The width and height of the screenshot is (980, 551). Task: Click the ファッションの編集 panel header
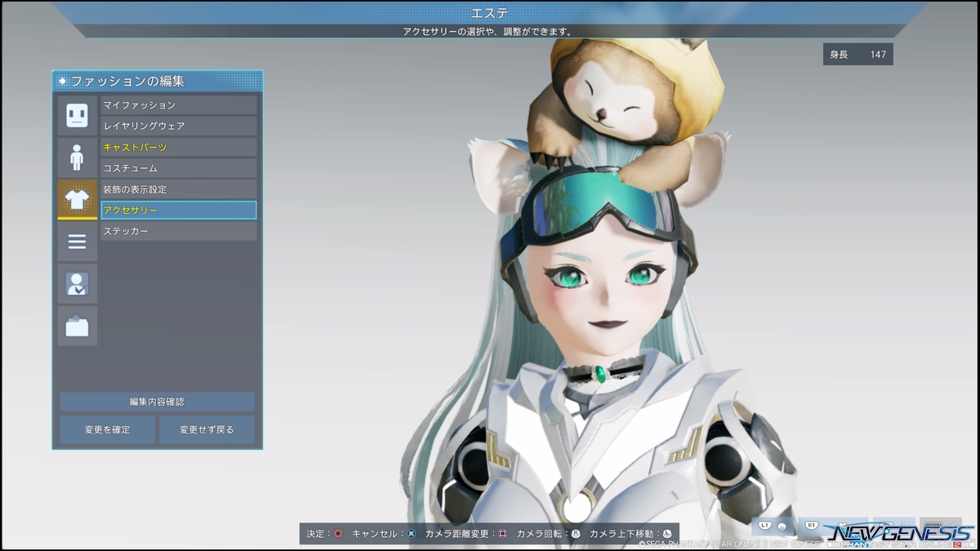158,81
